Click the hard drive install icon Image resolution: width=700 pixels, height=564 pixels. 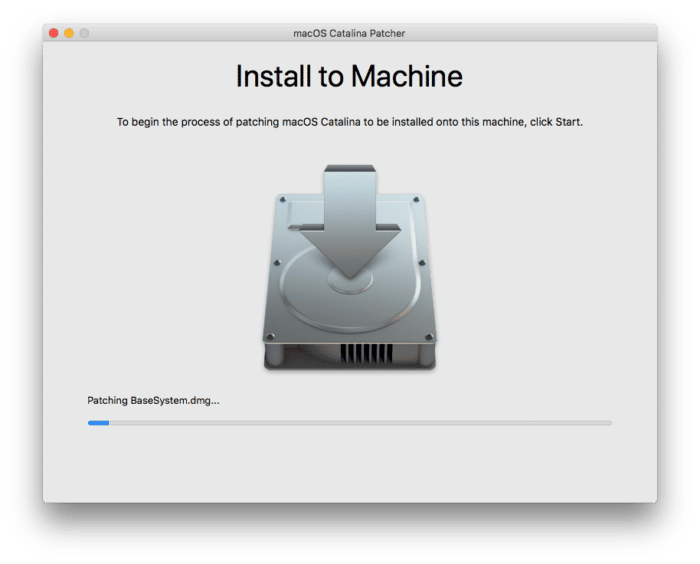(x=350, y=267)
